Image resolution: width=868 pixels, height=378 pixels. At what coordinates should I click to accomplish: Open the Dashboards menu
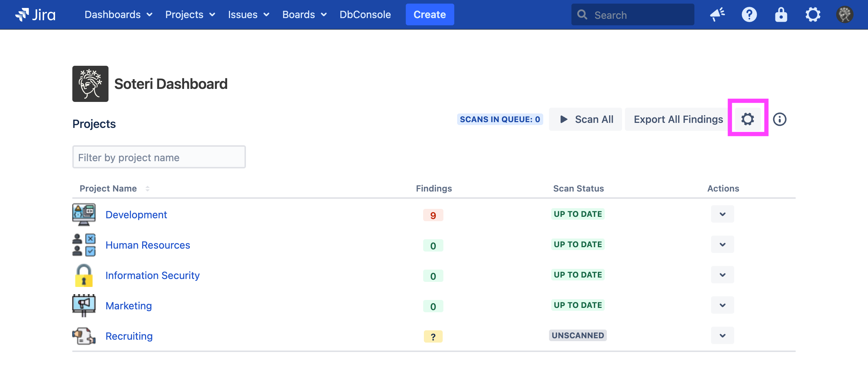tap(118, 15)
